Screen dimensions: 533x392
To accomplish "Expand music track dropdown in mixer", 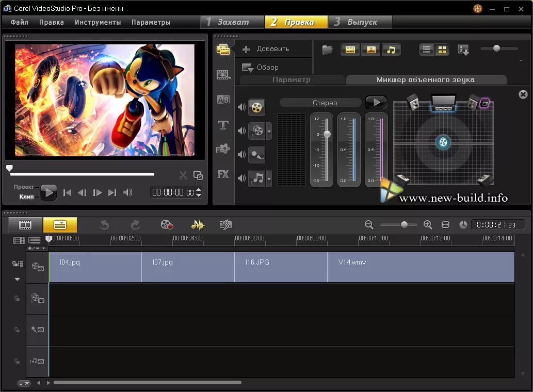I will 269,178.
